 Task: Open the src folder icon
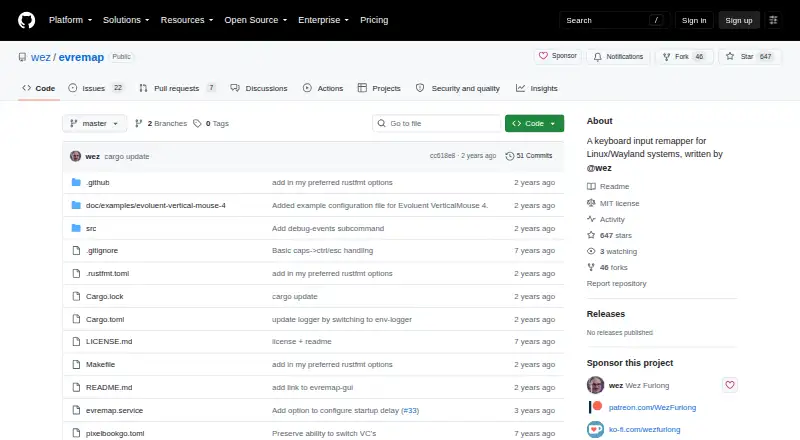tap(76, 228)
